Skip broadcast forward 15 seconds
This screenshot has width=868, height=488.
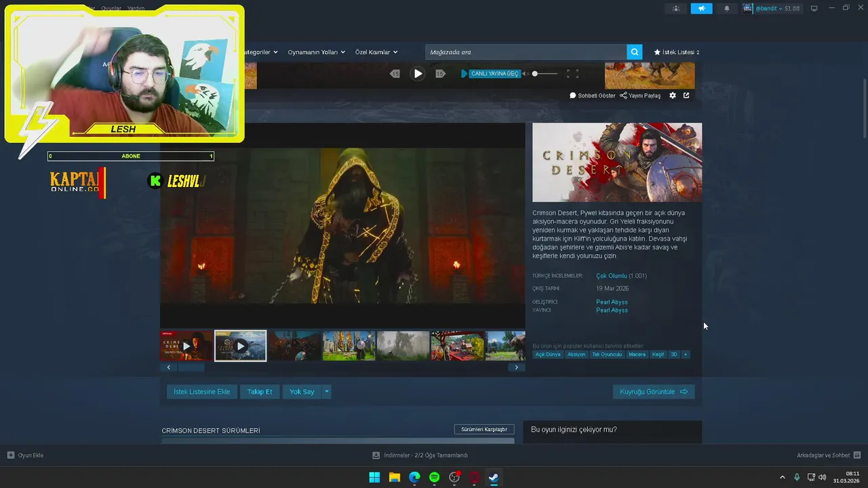click(440, 73)
